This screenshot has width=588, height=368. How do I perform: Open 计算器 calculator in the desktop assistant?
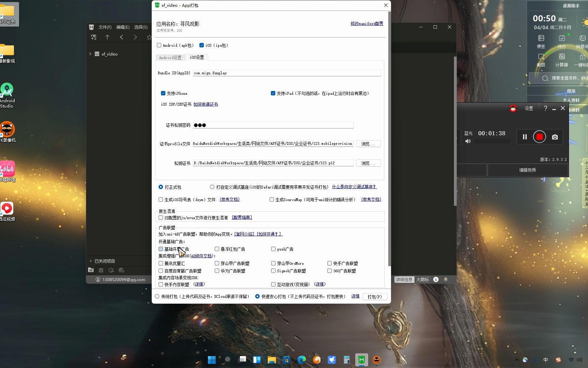(x=562, y=60)
